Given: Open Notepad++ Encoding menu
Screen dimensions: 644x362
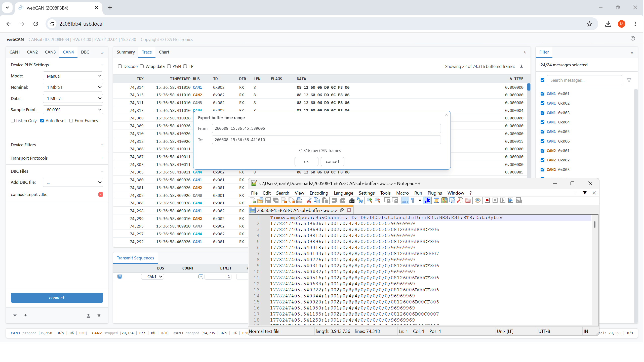Looking at the screenshot, I should coord(319,193).
